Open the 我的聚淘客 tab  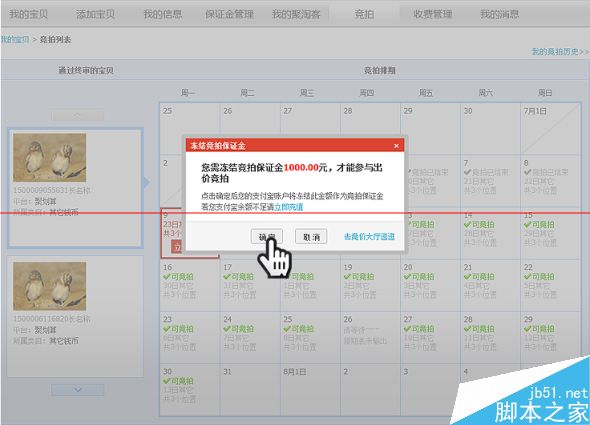[297, 14]
